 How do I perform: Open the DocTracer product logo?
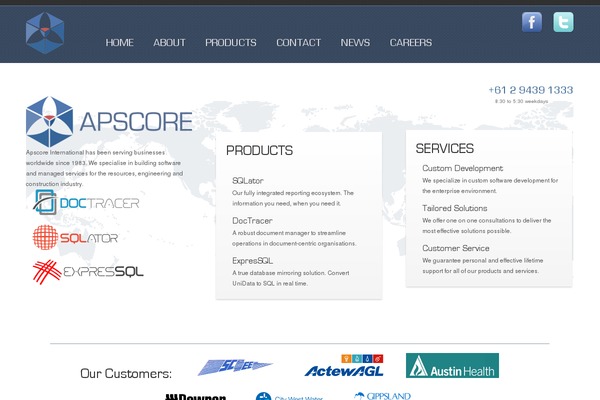pyautogui.click(x=86, y=202)
